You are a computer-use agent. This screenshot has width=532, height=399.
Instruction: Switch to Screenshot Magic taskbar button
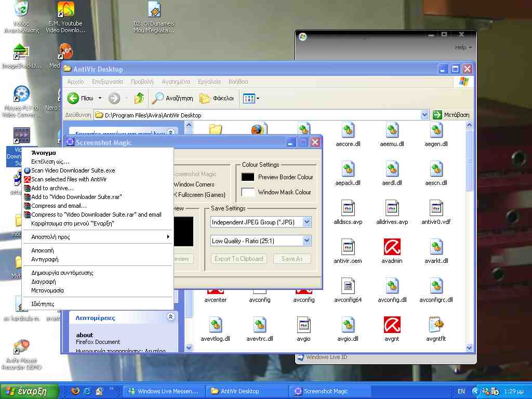(x=330, y=391)
